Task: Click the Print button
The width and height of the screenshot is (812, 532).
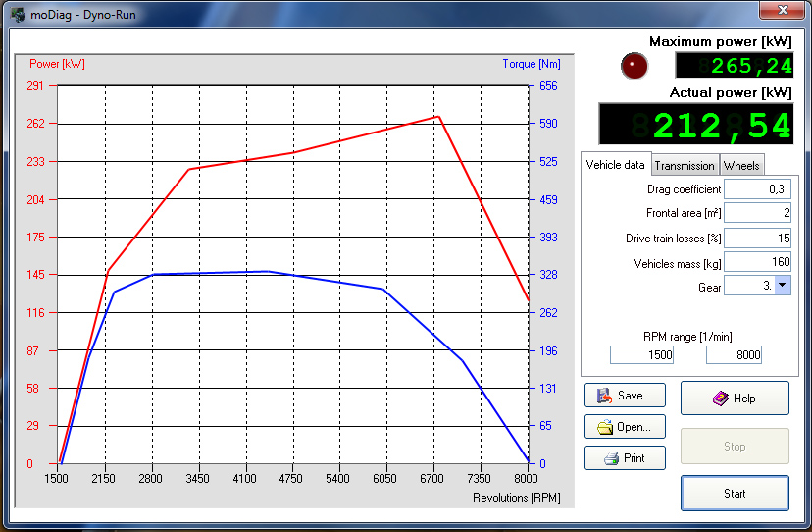Action: pyautogui.click(x=625, y=458)
